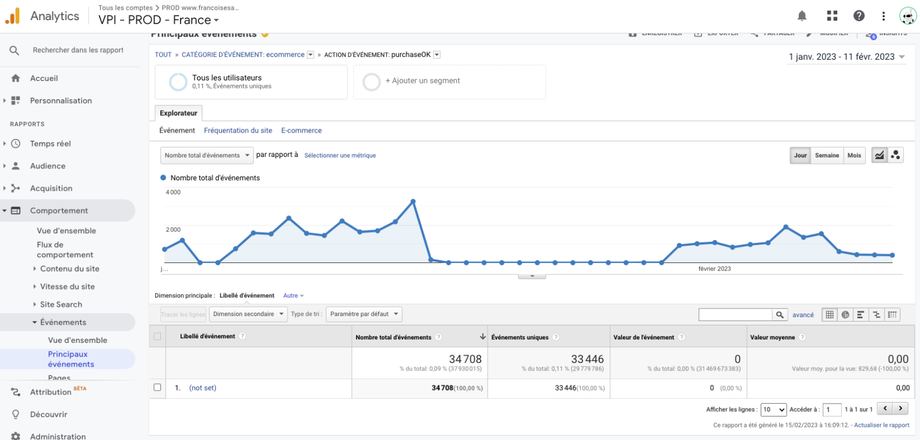Check the (not set) row checkbox
The width and height of the screenshot is (920, 440).
click(x=157, y=387)
